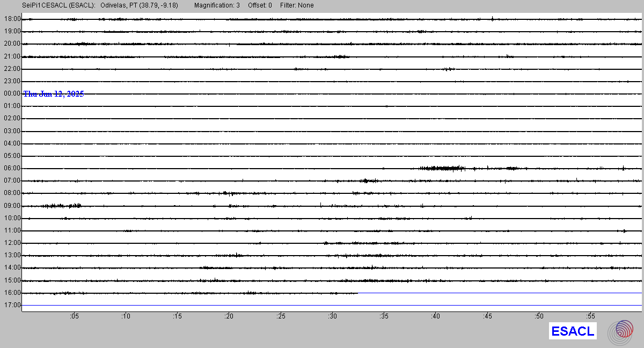Image resolution: width=644 pixels, height=348 pixels.
Task: Click the :20 minute axis tick label
Action: pos(229,316)
